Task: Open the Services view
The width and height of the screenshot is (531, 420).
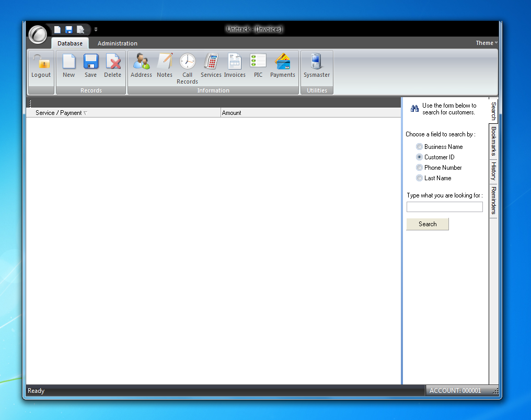Action: (x=211, y=66)
